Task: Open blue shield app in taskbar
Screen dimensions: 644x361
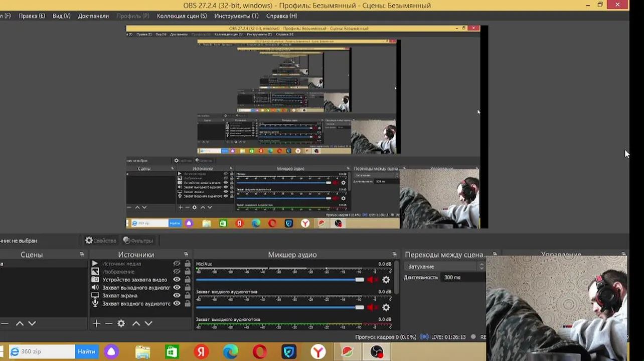Action: click(x=289, y=352)
